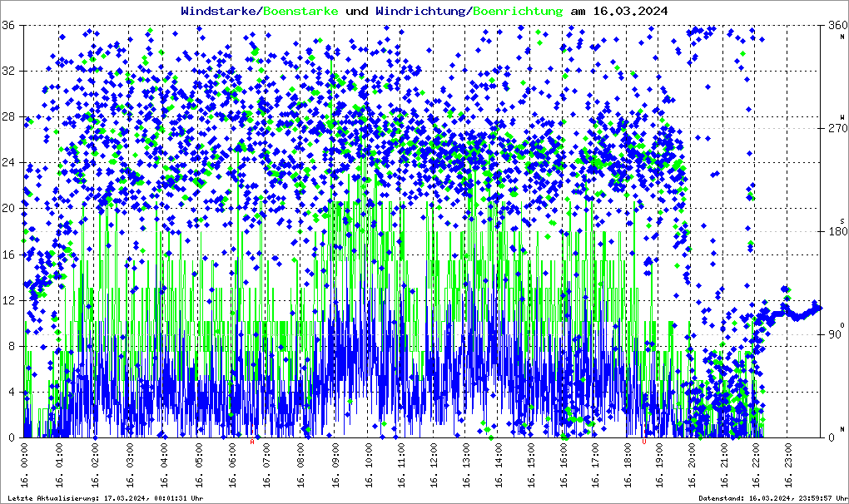Select Windrichtung in the chart title

420,12
